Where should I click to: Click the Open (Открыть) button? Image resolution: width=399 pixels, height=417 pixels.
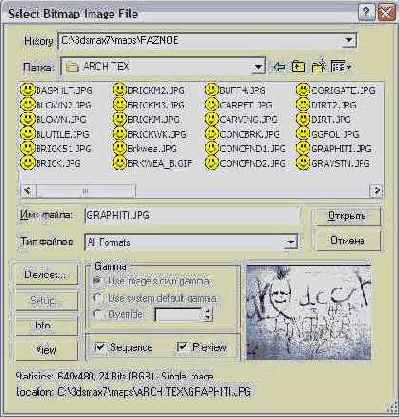(346, 216)
